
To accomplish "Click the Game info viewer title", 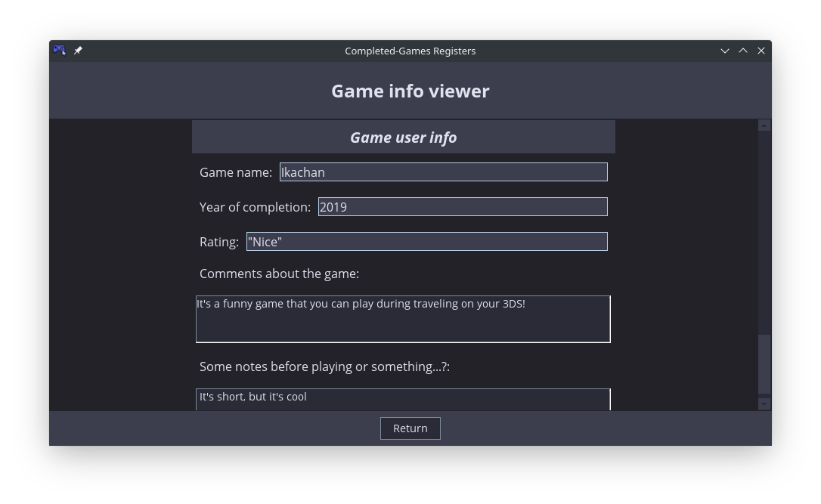I will 410,91.
